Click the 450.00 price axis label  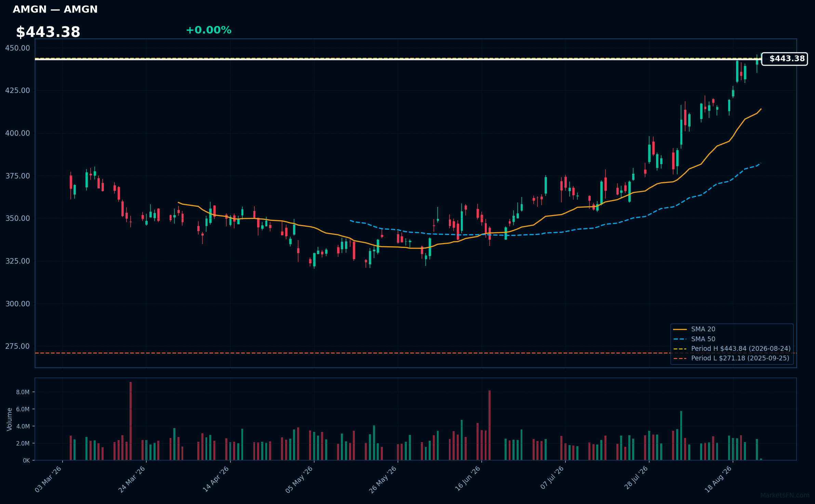click(17, 48)
